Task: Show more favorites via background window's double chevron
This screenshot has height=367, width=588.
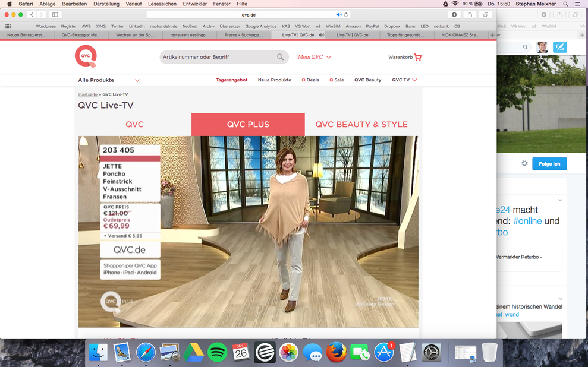Action: (x=583, y=26)
